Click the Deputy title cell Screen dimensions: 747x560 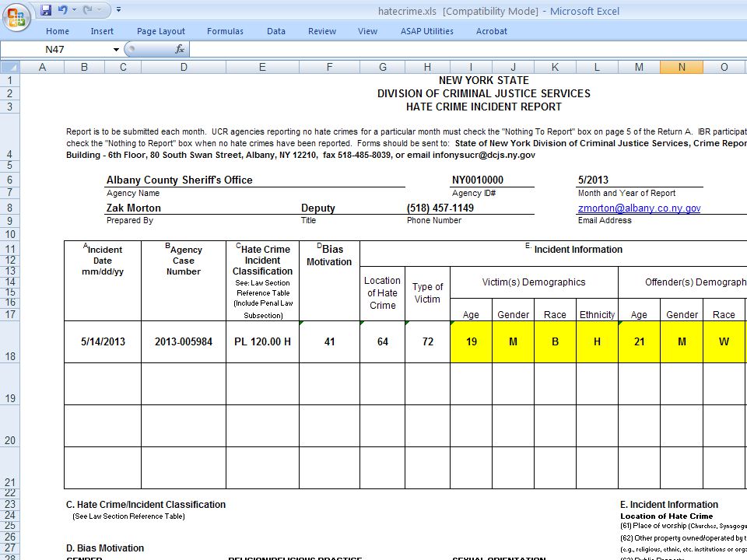(317, 208)
